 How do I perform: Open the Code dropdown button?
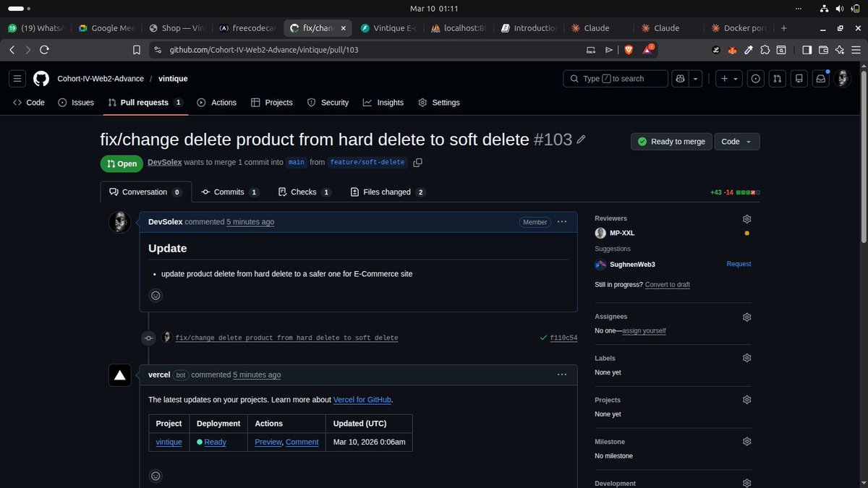[737, 142]
